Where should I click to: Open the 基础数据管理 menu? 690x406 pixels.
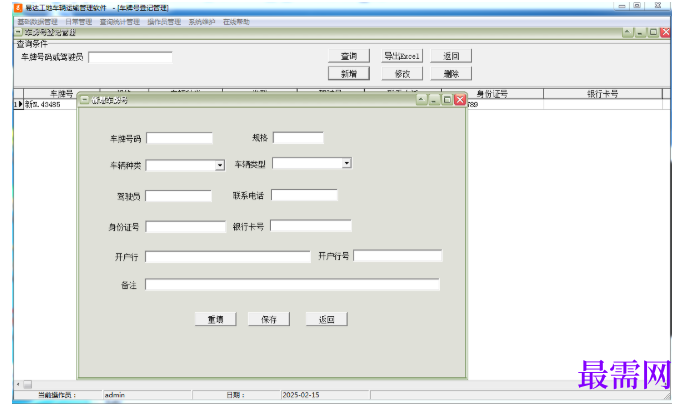click(x=37, y=22)
